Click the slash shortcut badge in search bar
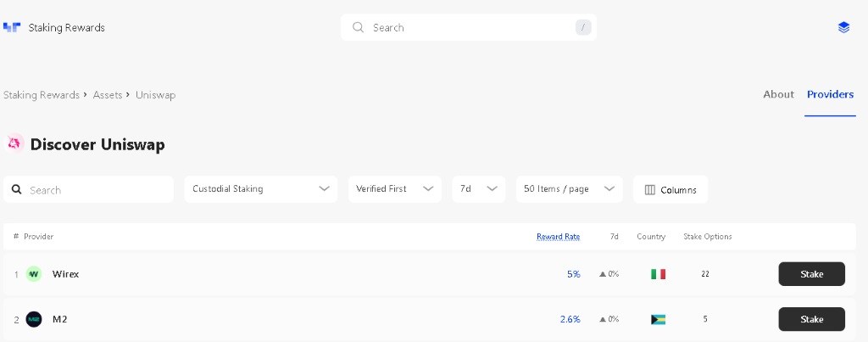 point(583,27)
